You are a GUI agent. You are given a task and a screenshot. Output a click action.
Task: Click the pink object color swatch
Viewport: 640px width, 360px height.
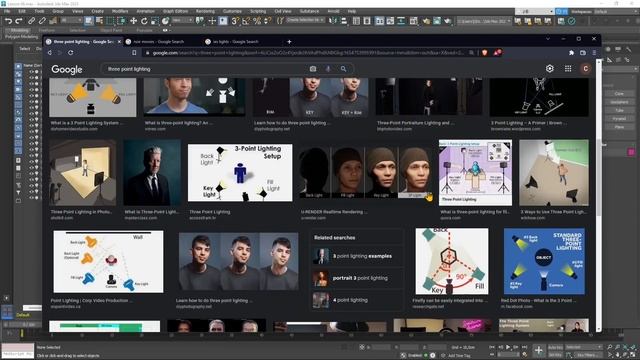click(x=631, y=152)
